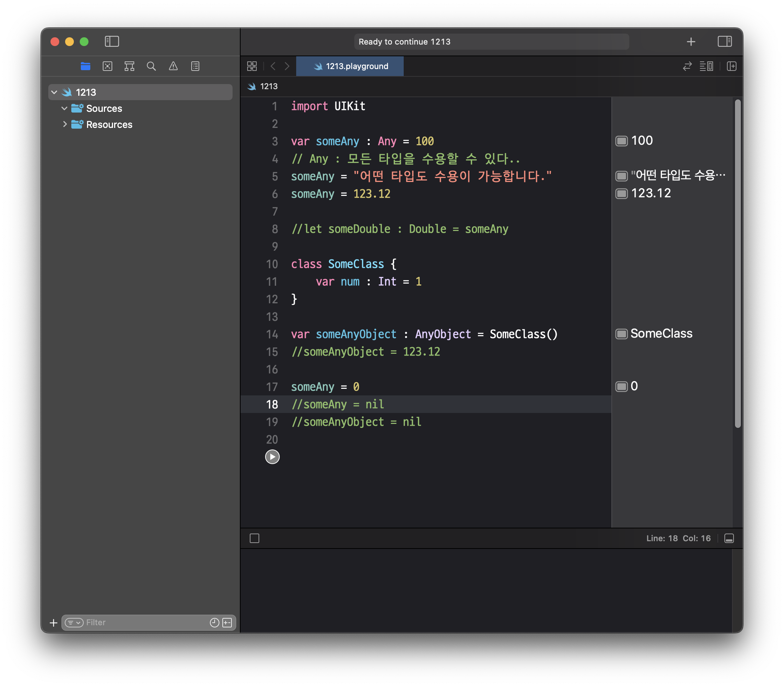784x687 pixels.
Task: Open the related items grid menu
Action: pos(252,66)
